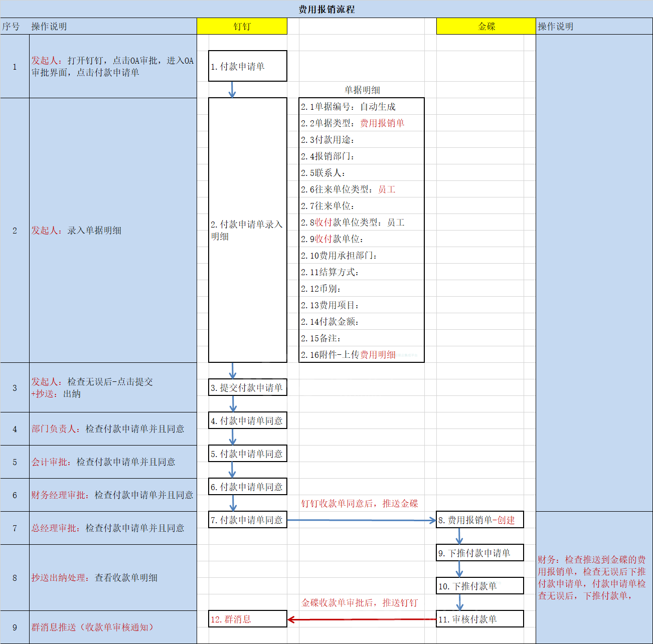The width and height of the screenshot is (653, 644).
Task: Select row 2.4报销部门
Action: click(362, 156)
